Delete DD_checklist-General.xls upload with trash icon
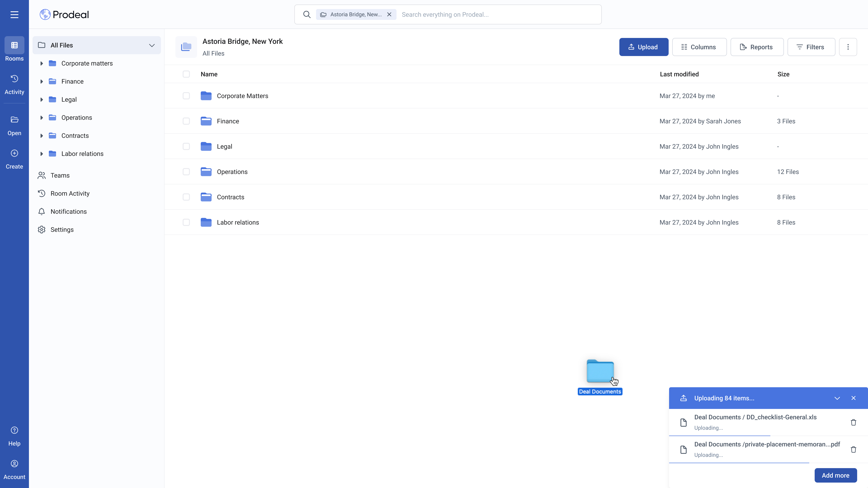The height and width of the screenshot is (488, 868). [x=853, y=422]
